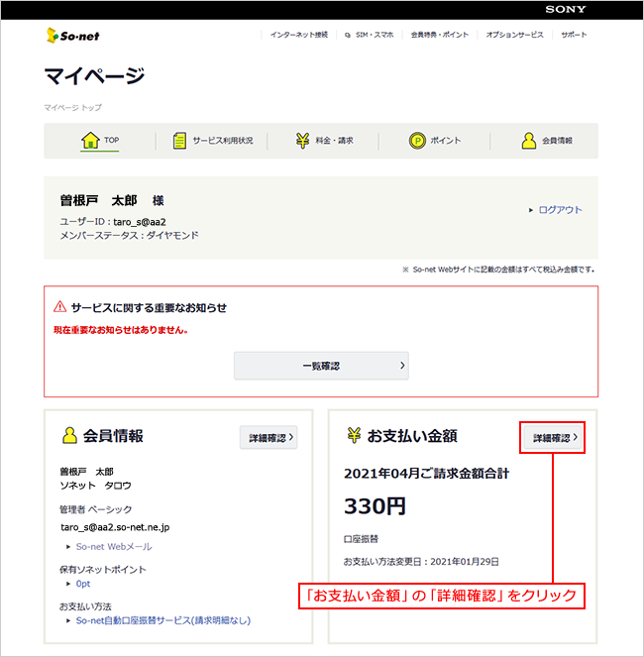Open the オプションサービス menu
The width and height of the screenshot is (644, 657).
514,35
